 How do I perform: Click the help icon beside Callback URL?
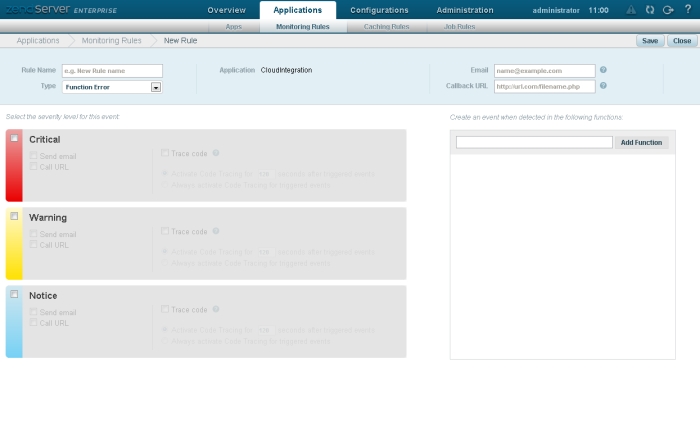(603, 86)
